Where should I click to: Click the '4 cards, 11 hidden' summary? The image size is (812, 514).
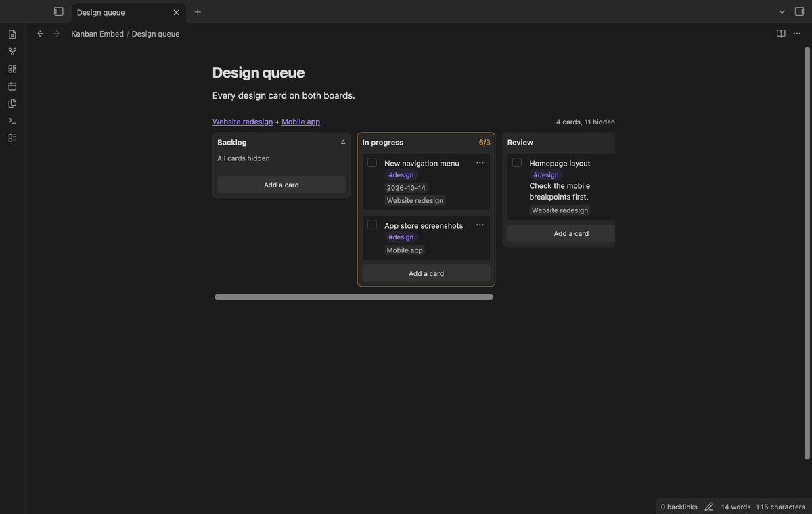(x=585, y=122)
